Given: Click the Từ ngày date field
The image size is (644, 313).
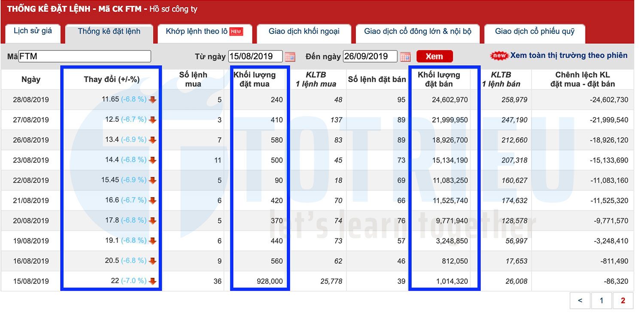Looking at the screenshot, I should point(255,57).
